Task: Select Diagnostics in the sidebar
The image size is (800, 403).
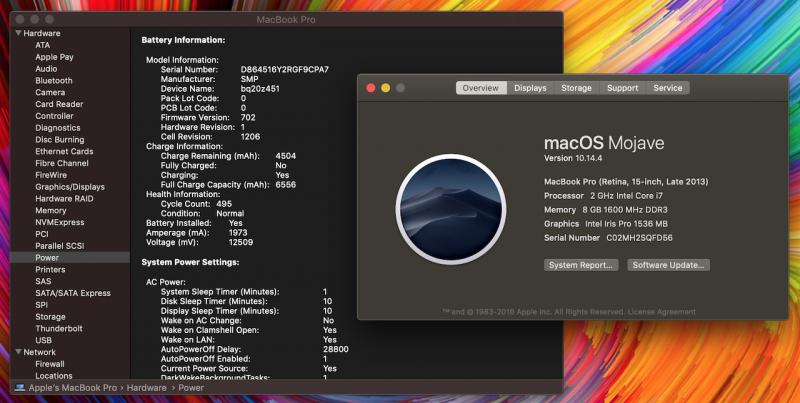Action: tap(58, 128)
